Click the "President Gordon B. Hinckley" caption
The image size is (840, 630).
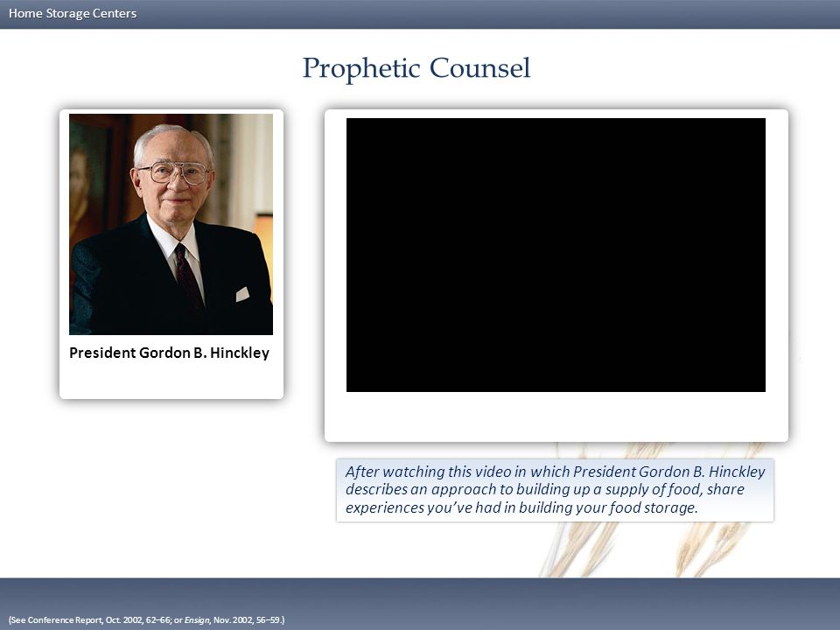(x=169, y=353)
